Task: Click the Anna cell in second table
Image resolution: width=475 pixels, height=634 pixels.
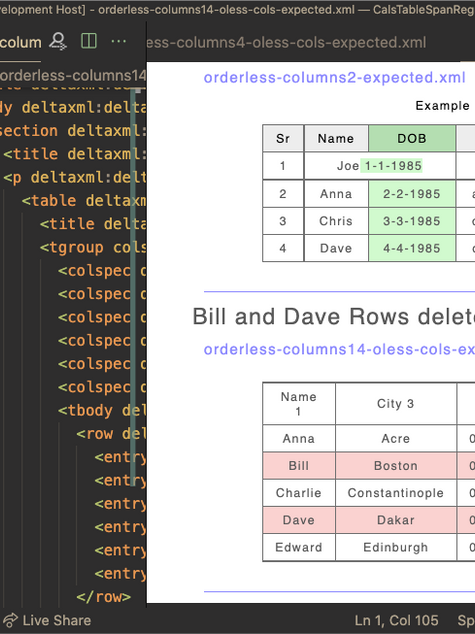Action: [299, 438]
